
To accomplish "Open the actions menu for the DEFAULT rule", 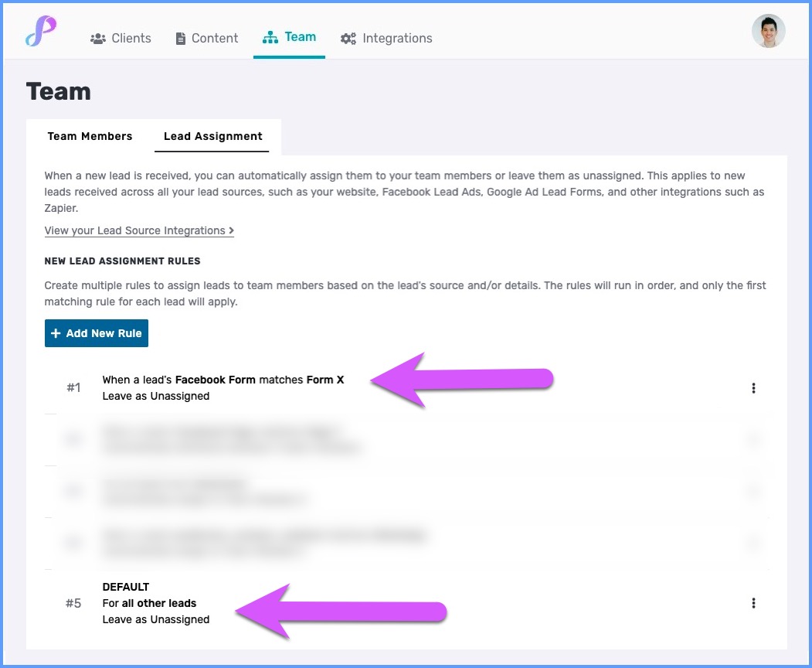I will pyautogui.click(x=753, y=602).
